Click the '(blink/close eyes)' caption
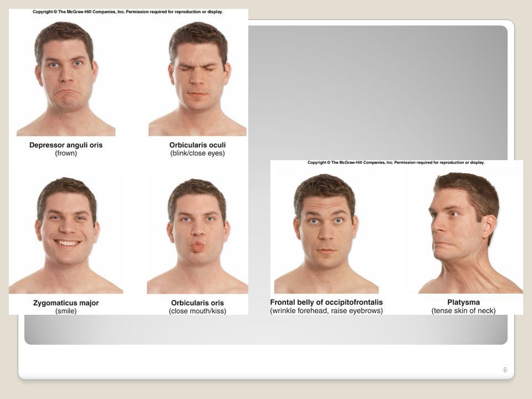The image size is (532, 399). [x=197, y=154]
